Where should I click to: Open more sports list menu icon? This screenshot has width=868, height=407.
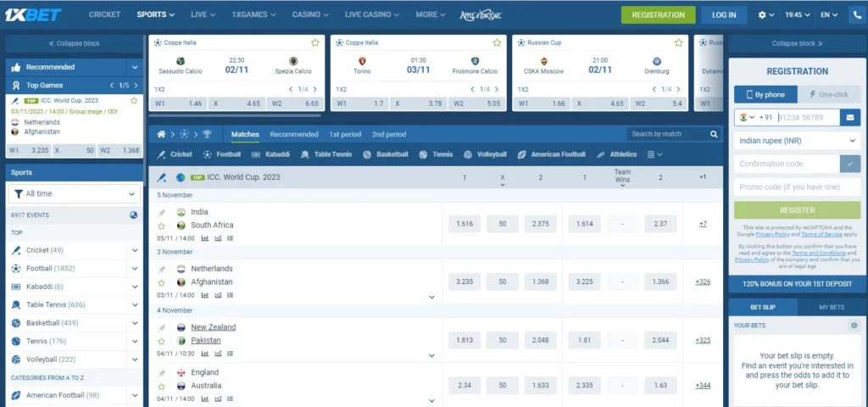(654, 154)
